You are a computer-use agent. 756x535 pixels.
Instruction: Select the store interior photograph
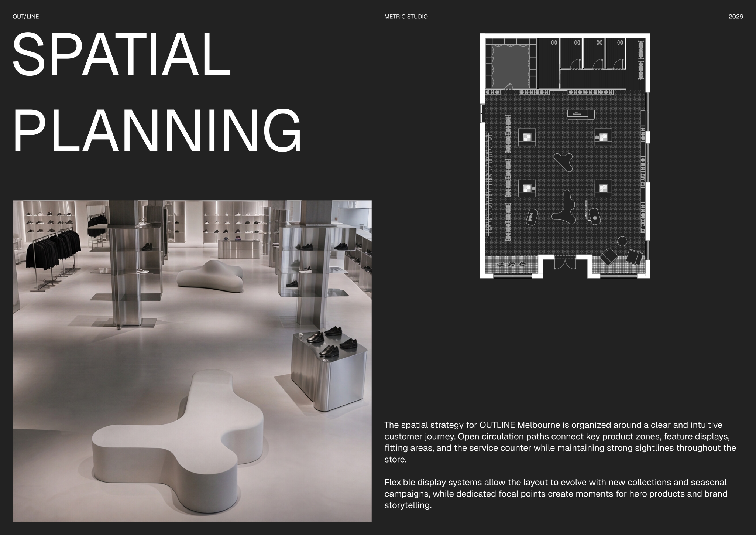coord(192,361)
